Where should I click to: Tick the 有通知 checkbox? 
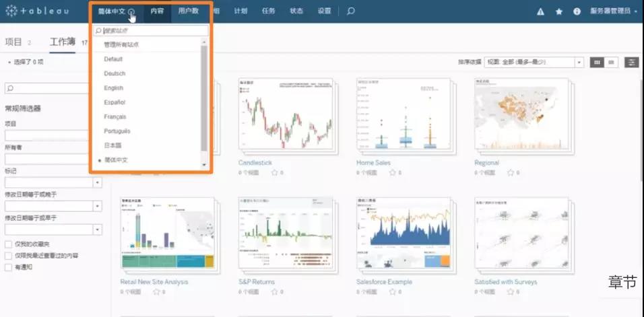8,267
